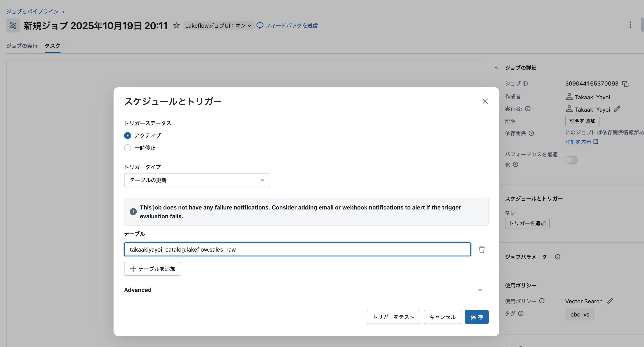Delete the sales_raw table entry via trash icon
Image resolution: width=644 pixels, height=347 pixels.
(x=482, y=249)
